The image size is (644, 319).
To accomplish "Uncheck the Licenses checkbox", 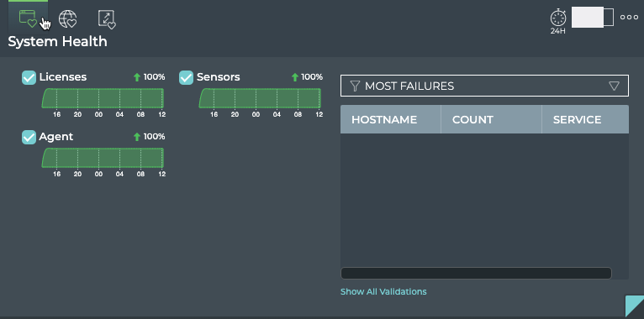I will 29,77.
